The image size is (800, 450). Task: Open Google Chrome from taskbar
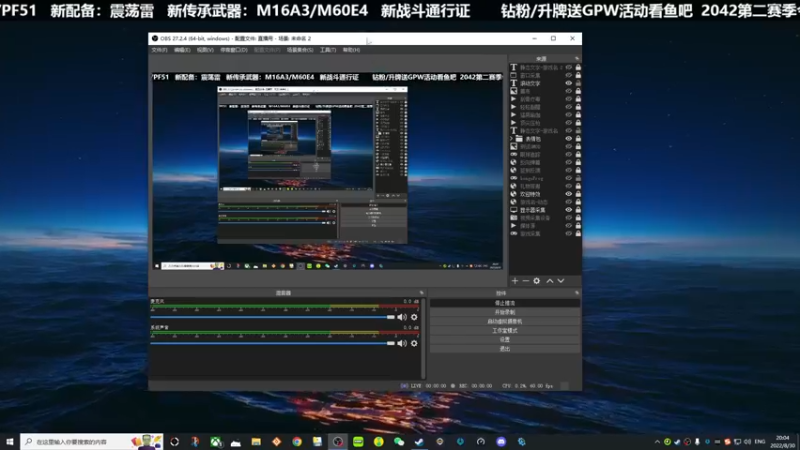coord(297,442)
